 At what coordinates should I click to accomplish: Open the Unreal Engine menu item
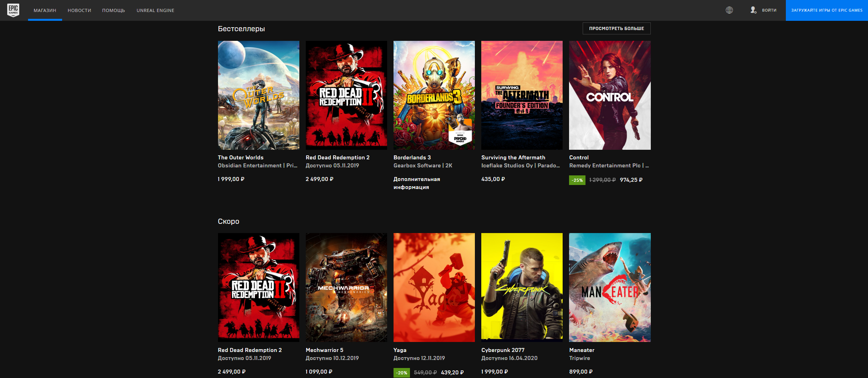pyautogui.click(x=155, y=10)
